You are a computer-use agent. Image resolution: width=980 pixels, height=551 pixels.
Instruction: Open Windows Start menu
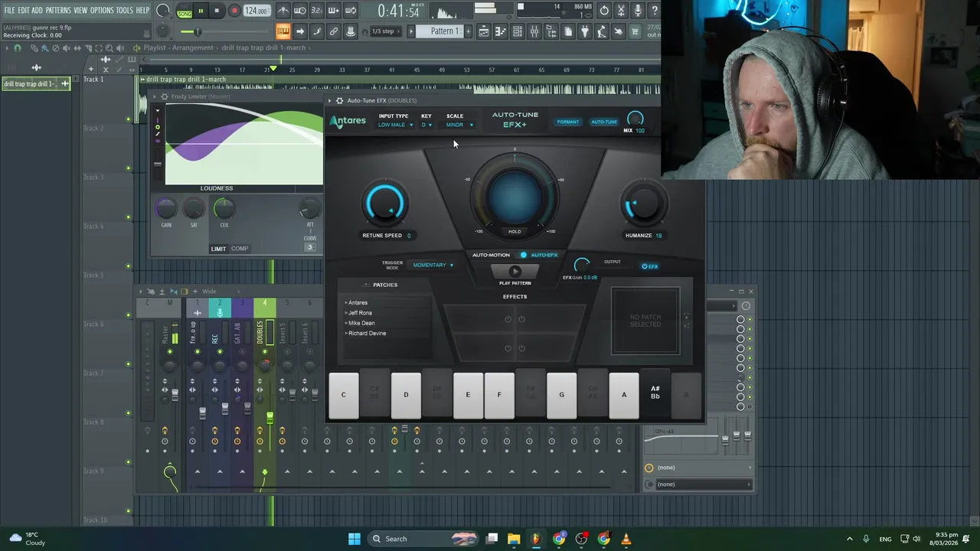(x=354, y=539)
